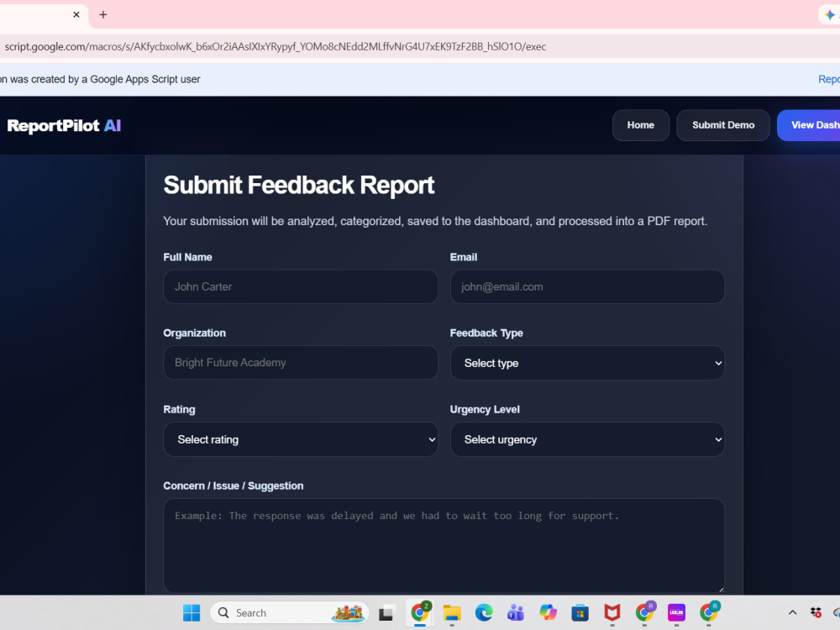This screenshot has height=630, width=840.
Task: Click the Report link in Apps Script banner
Action: pos(829,79)
